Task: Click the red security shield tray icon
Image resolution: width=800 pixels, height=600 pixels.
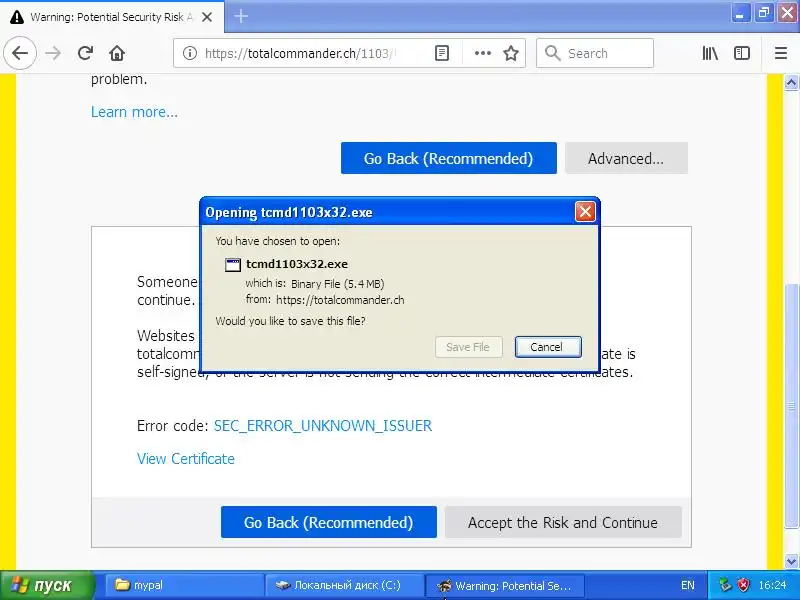Action: 744,585
